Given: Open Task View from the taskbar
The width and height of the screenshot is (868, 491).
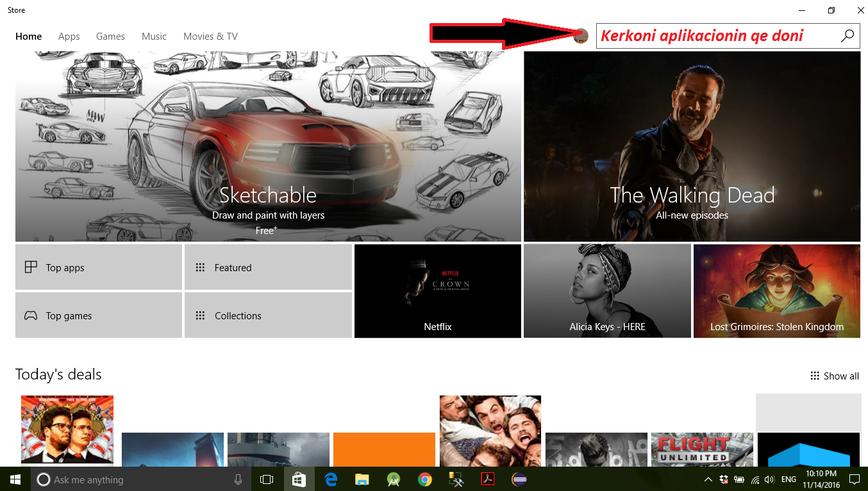Looking at the screenshot, I should pyautogui.click(x=267, y=479).
